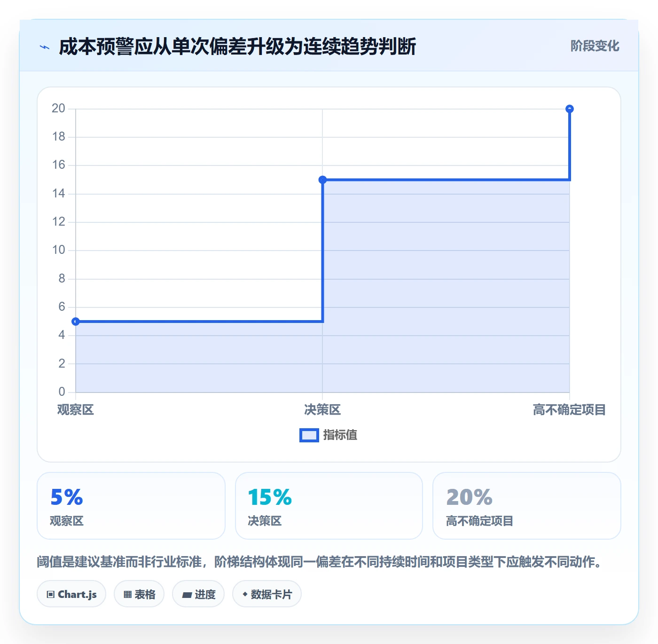Select the 15% 决策区 data card
This screenshot has height=644, width=658.
[x=329, y=506]
